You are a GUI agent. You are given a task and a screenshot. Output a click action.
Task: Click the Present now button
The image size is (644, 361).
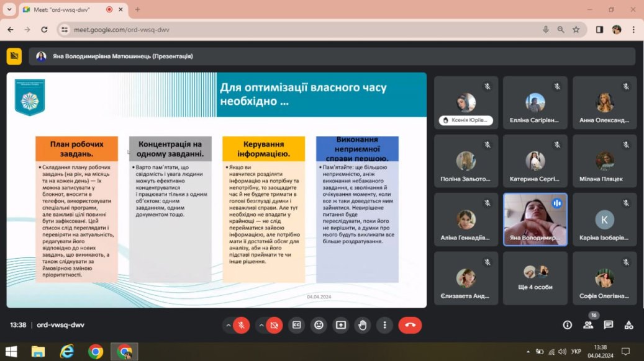(341, 325)
